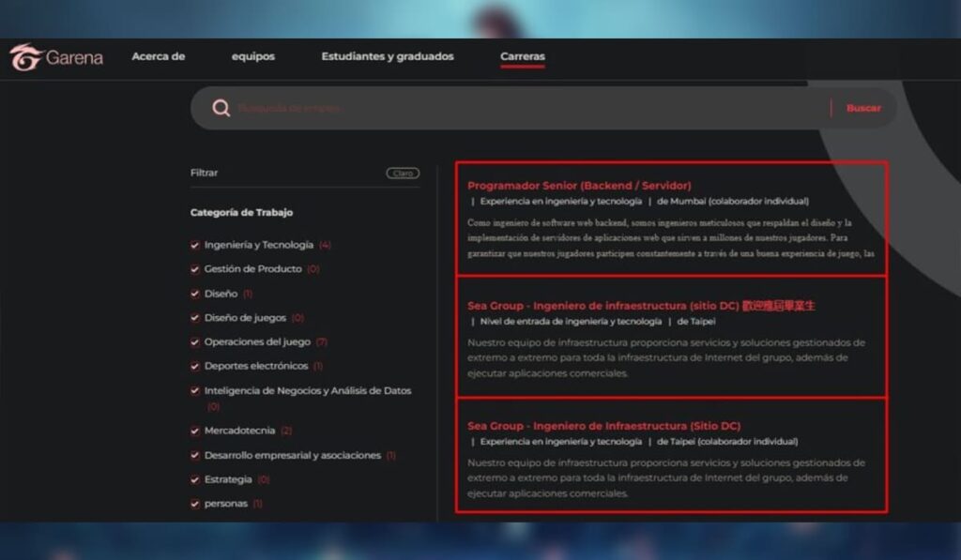This screenshot has height=560, width=961.
Task: Click 'de Taipei (colaborador individual)' text
Action: pos(727,441)
